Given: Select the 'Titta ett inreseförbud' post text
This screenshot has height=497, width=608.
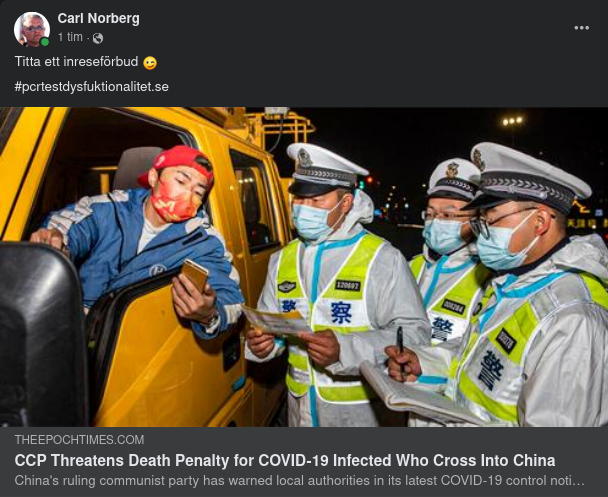Looking at the screenshot, I should pyautogui.click(x=76, y=62).
